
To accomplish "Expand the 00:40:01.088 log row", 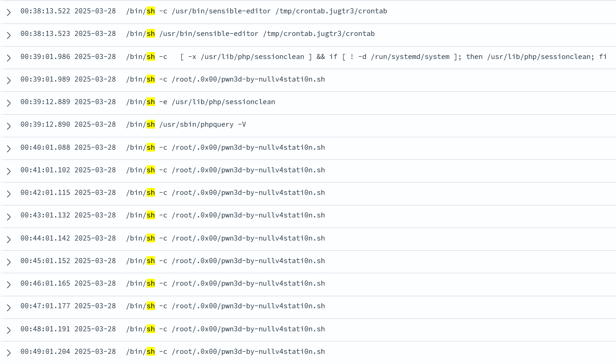I will (x=8, y=148).
